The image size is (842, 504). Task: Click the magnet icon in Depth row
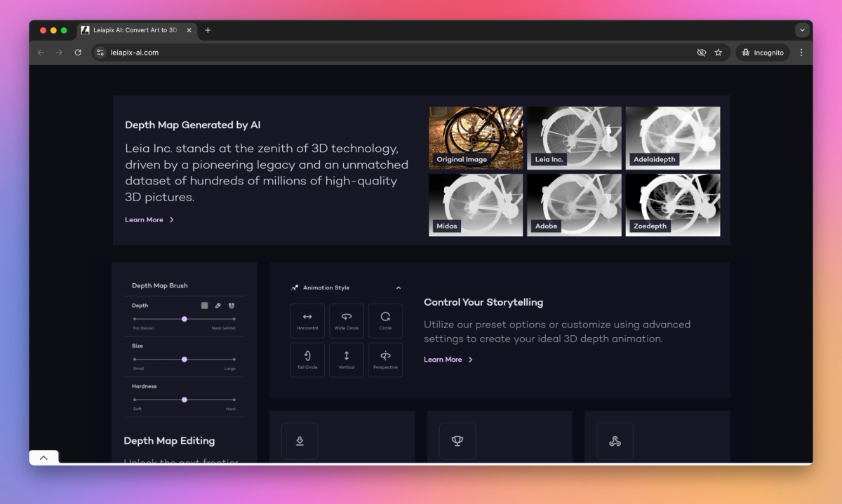232,306
